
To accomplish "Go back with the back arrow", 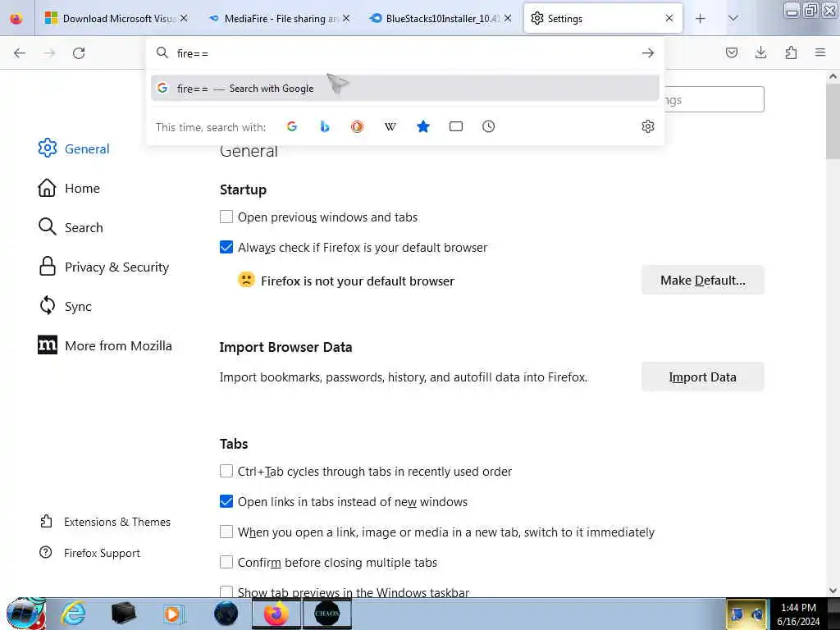I will pyautogui.click(x=20, y=53).
